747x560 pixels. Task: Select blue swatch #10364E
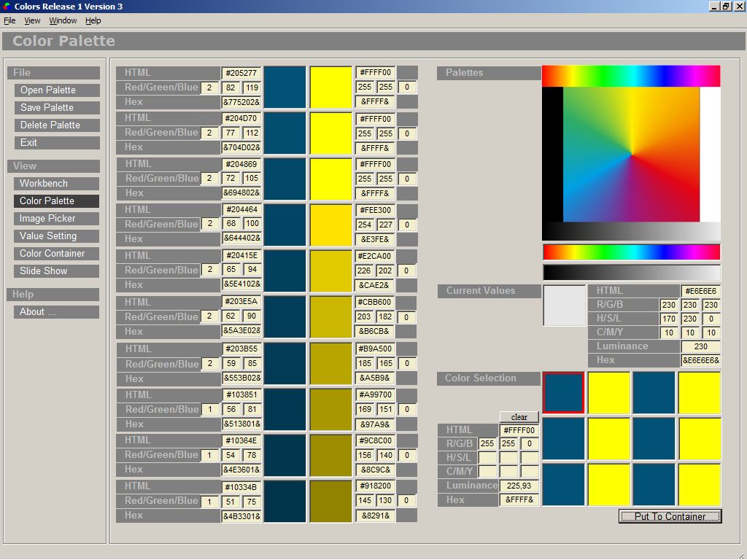[x=285, y=455]
